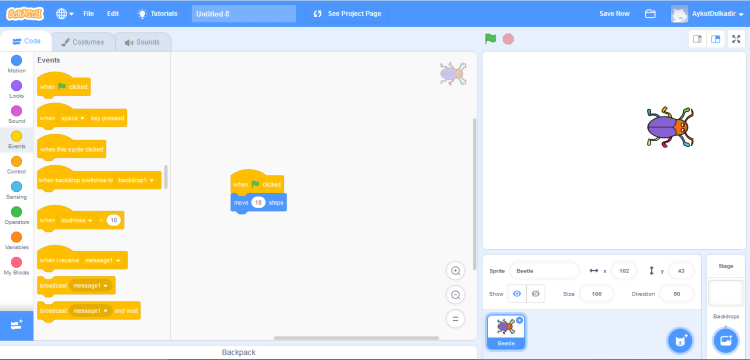The width and height of the screenshot is (750, 360).
Task: Open My Stuff folder icon
Action: (650, 14)
